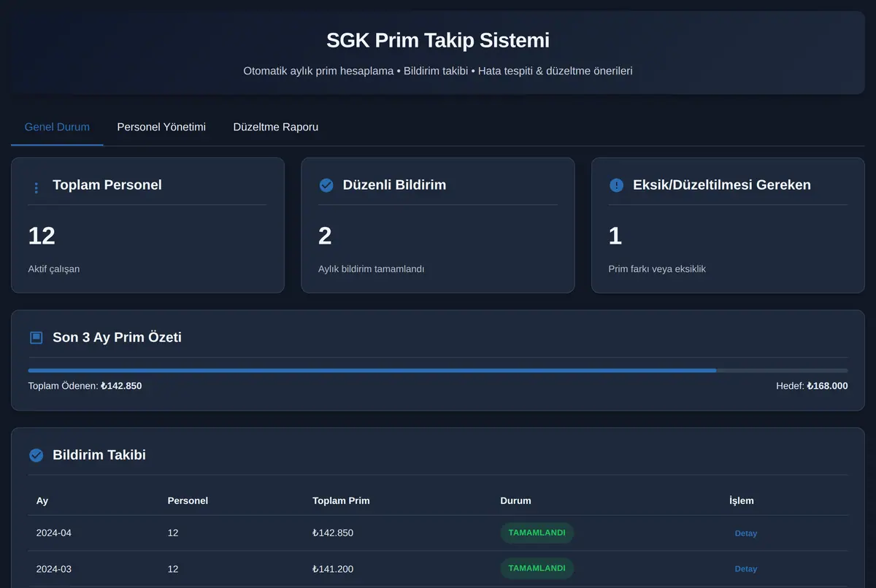Open the Personel Yönetimi tab
This screenshot has width=876, height=588.
(161, 127)
